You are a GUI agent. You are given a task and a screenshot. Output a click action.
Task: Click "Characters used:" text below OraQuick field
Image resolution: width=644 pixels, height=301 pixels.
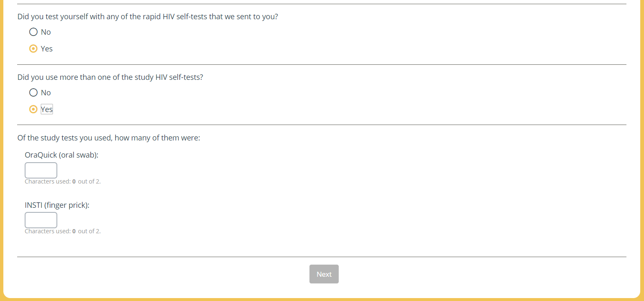(48, 182)
